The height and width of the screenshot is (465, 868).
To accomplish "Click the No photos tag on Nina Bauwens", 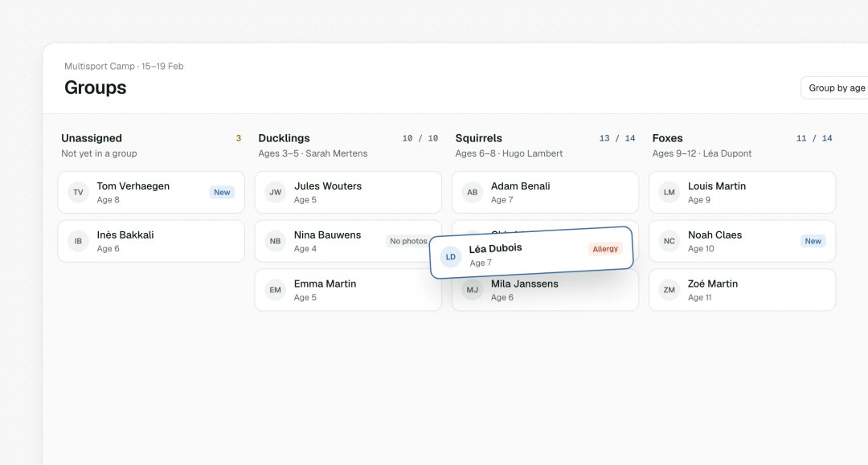I will point(408,241).
